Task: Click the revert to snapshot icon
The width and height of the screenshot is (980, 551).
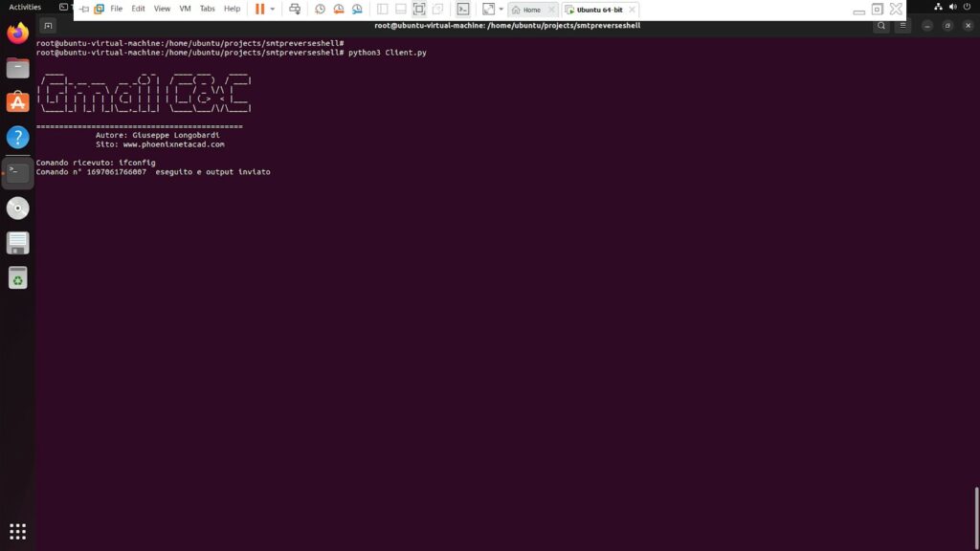Action: (x=338, y=9)
